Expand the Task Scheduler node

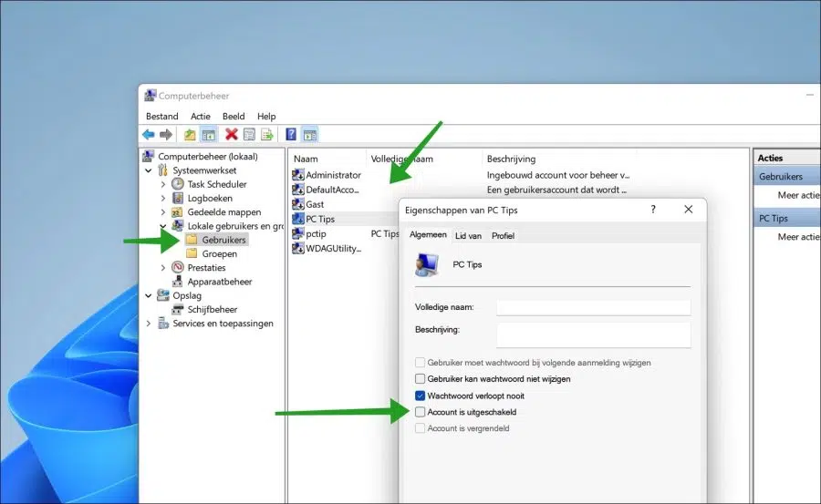tap(163, 184)
